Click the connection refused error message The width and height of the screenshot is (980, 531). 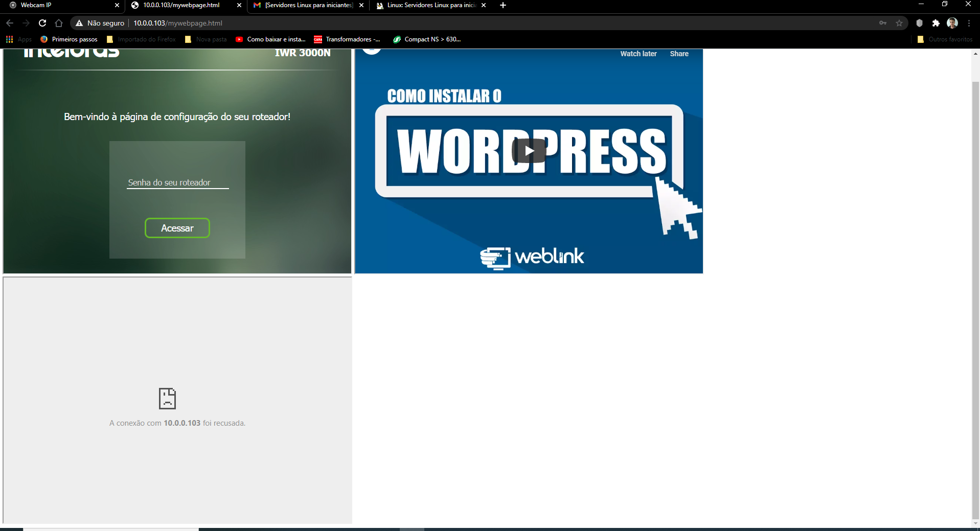point(177,423)
